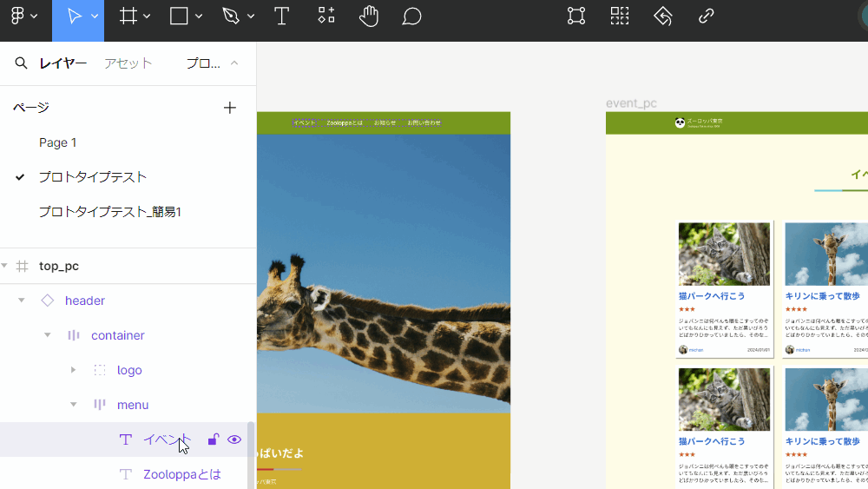This screenshot has width=868, height=489.
Task: Select the Comment tool
Action: 411,17
